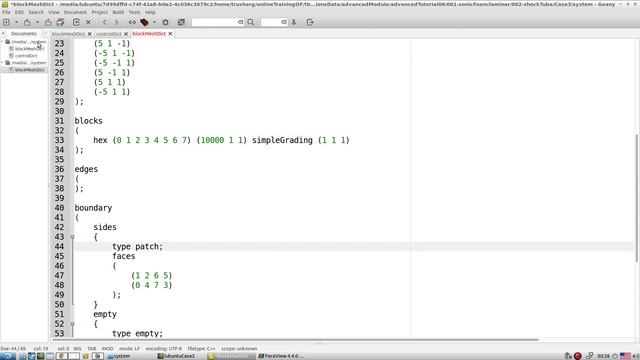Click the Build brick icon

click(x=144, y=22)
